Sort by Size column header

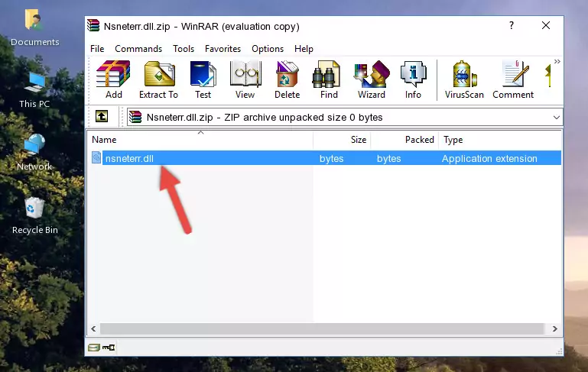[x=342, y=139]
